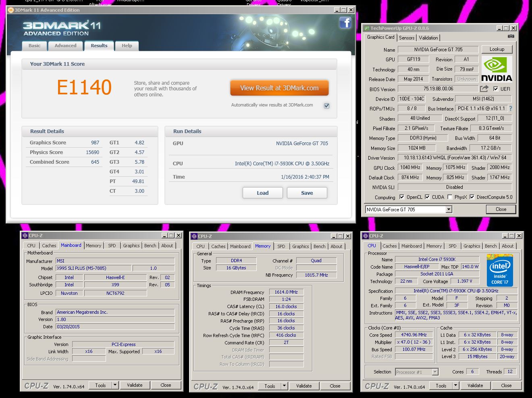Click the BIOS Date value 03/20/2015
Screen dimensions: 532x398
pos(115,327)
